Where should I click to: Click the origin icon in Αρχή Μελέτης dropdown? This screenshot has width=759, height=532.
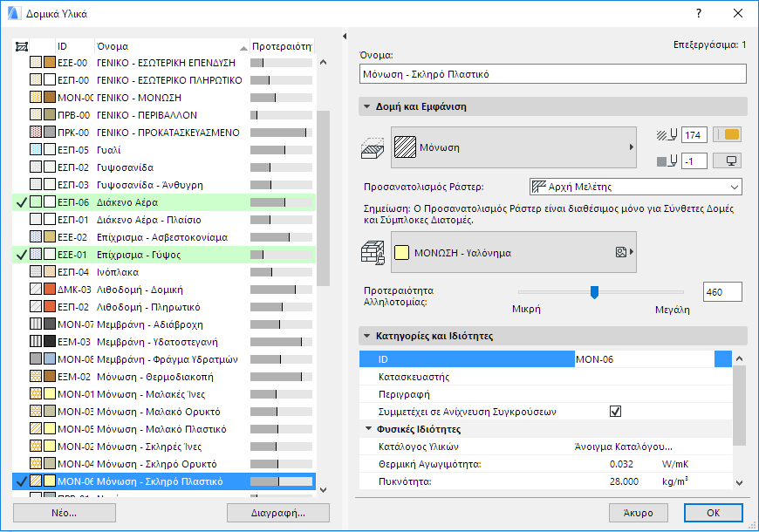(539, 187)
